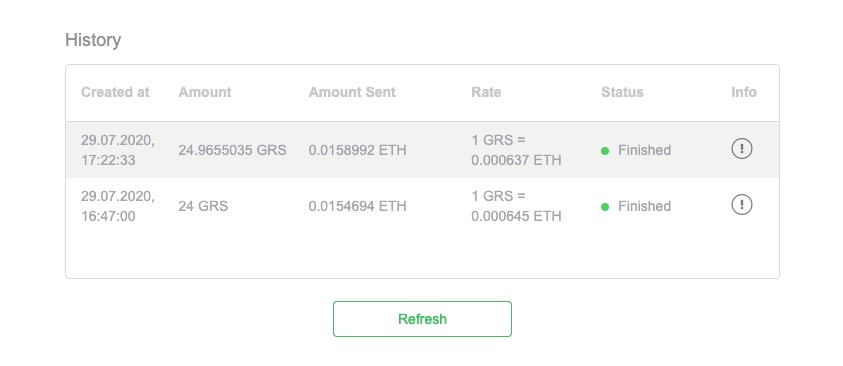The height and width of the screenshot is (366, 843).
Task: Click the rate 1 GRS = 0.000645 ETH
Action: 516,206
